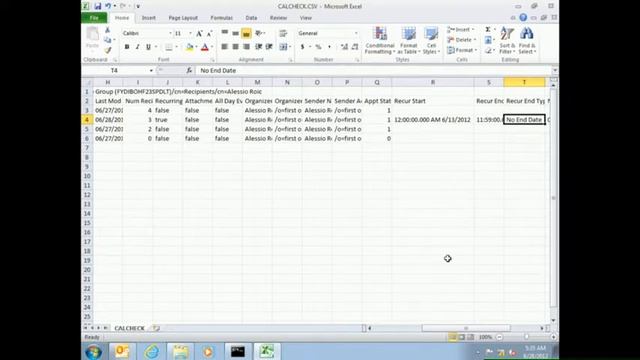Open Format as Table gallery
The image size is (640, 360).
pyautogui.click(x=408, y=40)
